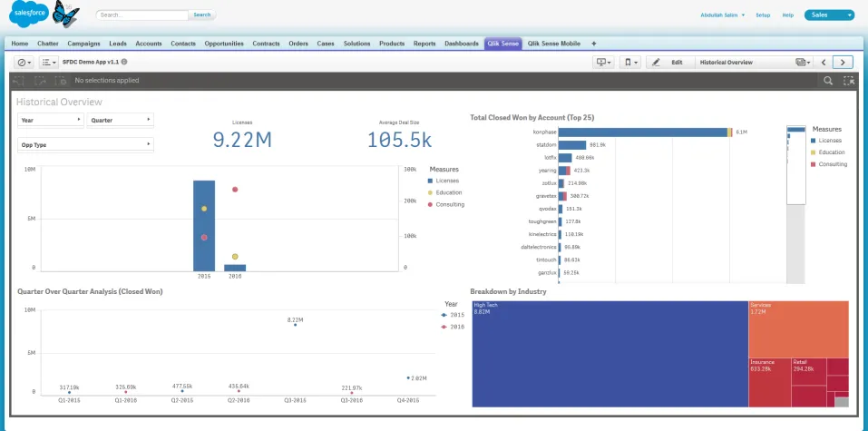Click 'No selections applied' text

107,81
